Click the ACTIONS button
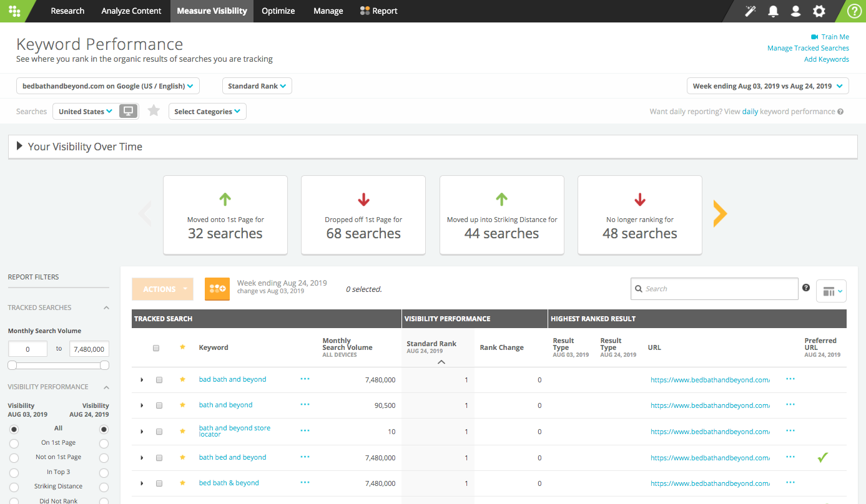Screen dimensions: 866x504 [162, 289]
